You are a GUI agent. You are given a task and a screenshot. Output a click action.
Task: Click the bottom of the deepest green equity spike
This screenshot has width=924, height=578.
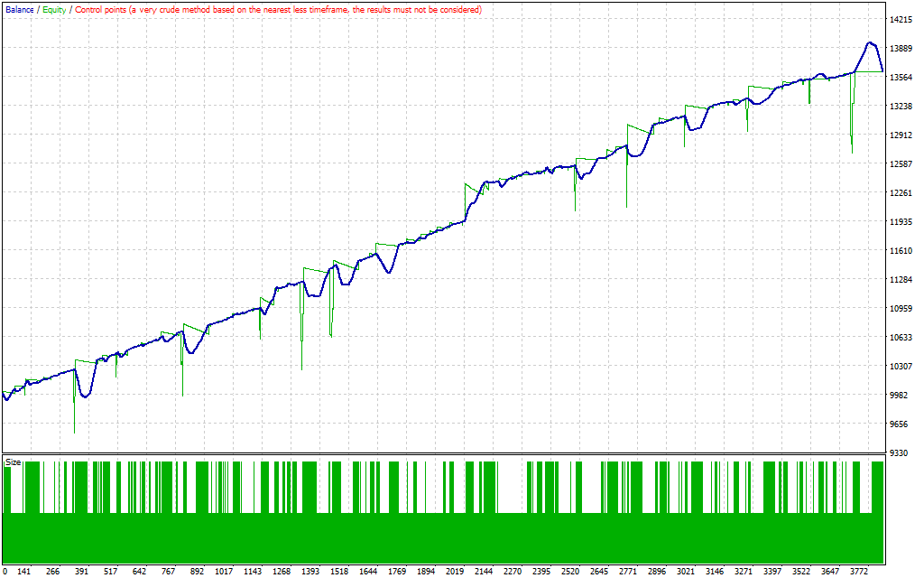point(74,433)
